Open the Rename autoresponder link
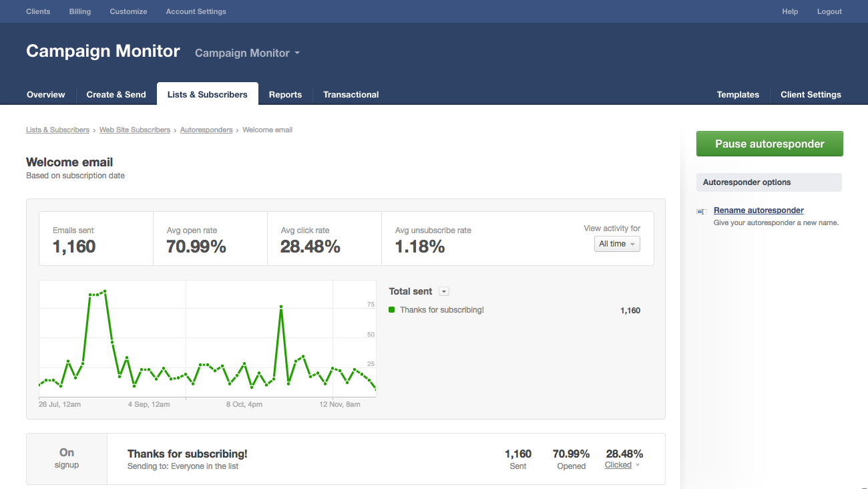Image resolution: width=868 pixels, height=489 pixels. 758,210
